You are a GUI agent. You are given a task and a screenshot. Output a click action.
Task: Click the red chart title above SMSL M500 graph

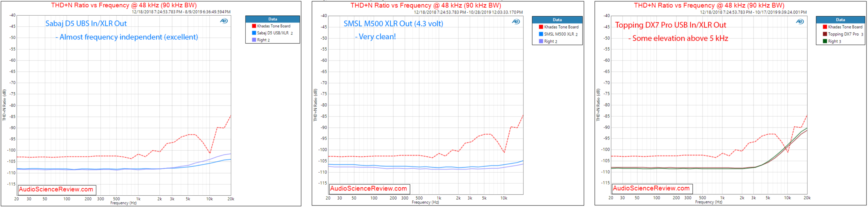[x=426, y=6]
